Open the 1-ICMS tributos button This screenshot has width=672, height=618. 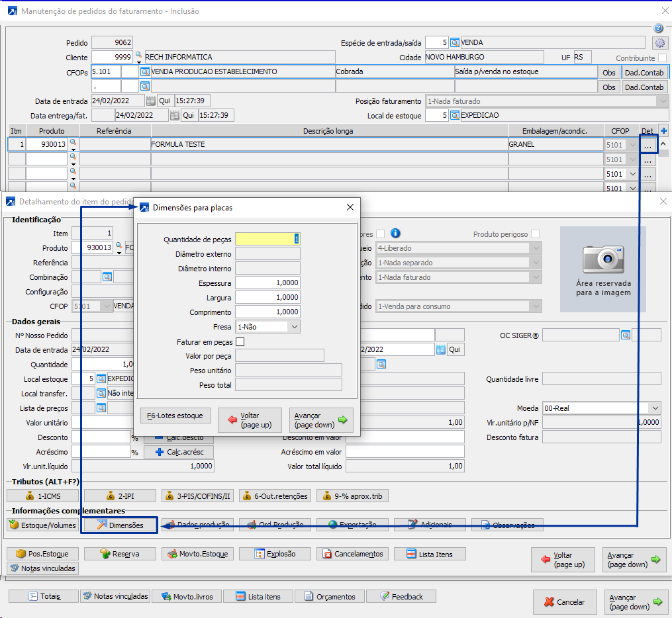click(x=43, y=496)
